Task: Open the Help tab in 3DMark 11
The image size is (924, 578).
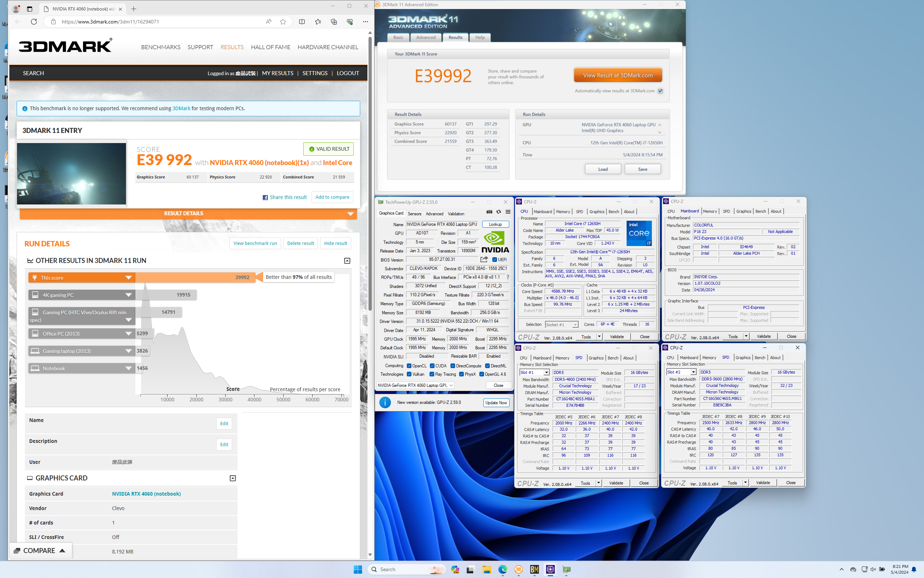Action: pyautogui.click(x=480, y=38)
